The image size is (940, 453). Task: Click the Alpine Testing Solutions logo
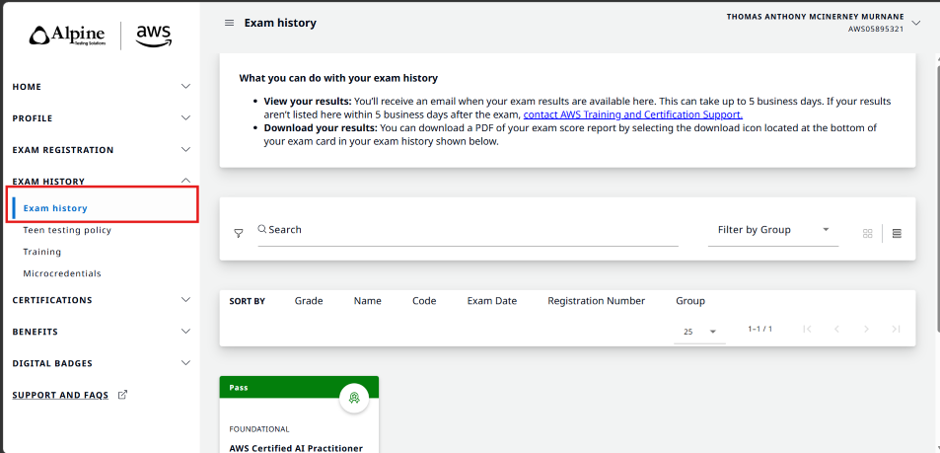tap(67, 35)
